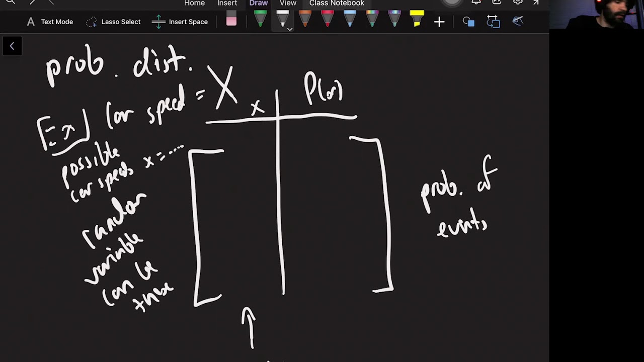Activate Text Mode
The height and width of the screenshot is (362, 644).
(x=50, y=22)
